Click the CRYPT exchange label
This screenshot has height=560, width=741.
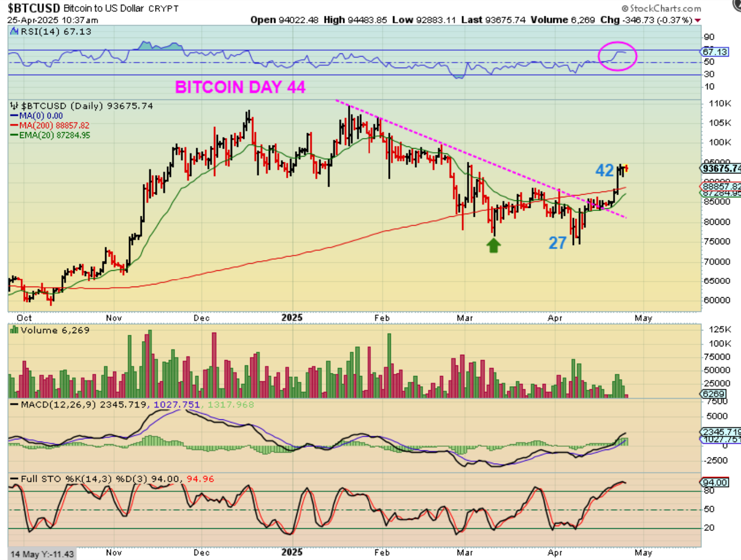(x=163, y=9)
